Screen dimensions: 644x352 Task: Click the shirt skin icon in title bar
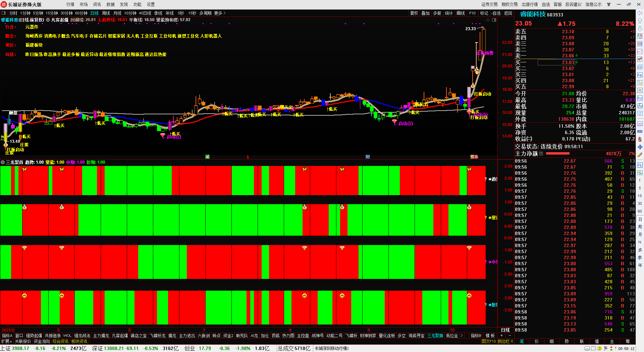click(x=609, y=4)
